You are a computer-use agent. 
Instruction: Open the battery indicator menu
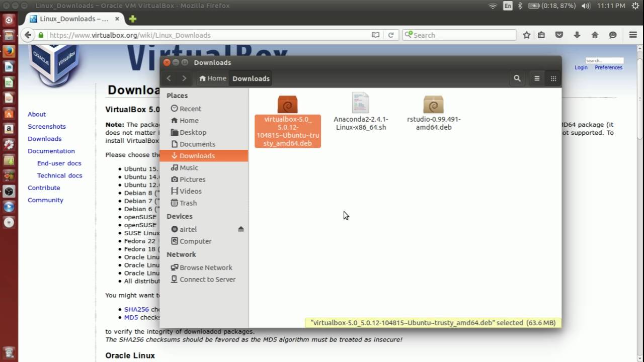[552, 6]
